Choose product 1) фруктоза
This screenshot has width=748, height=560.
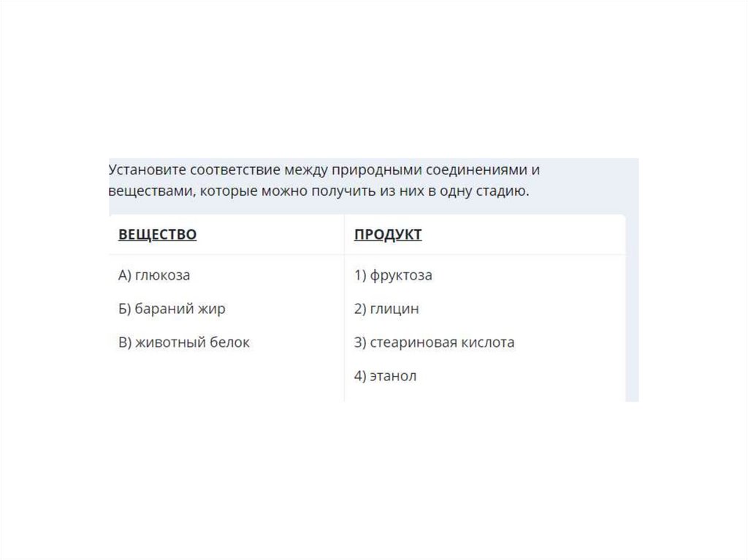(x=393, y=275)
